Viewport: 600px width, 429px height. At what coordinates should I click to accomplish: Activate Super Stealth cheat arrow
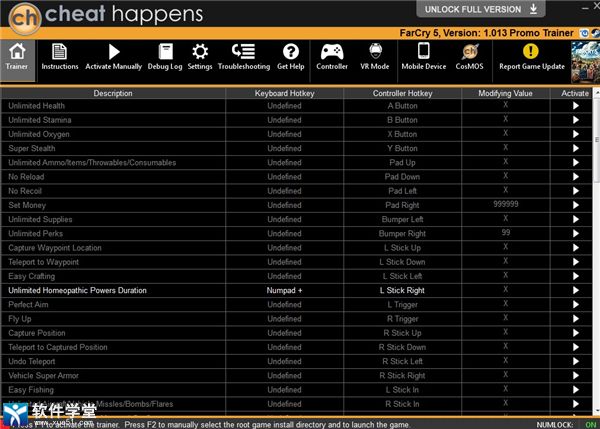(x=576, y=148)
